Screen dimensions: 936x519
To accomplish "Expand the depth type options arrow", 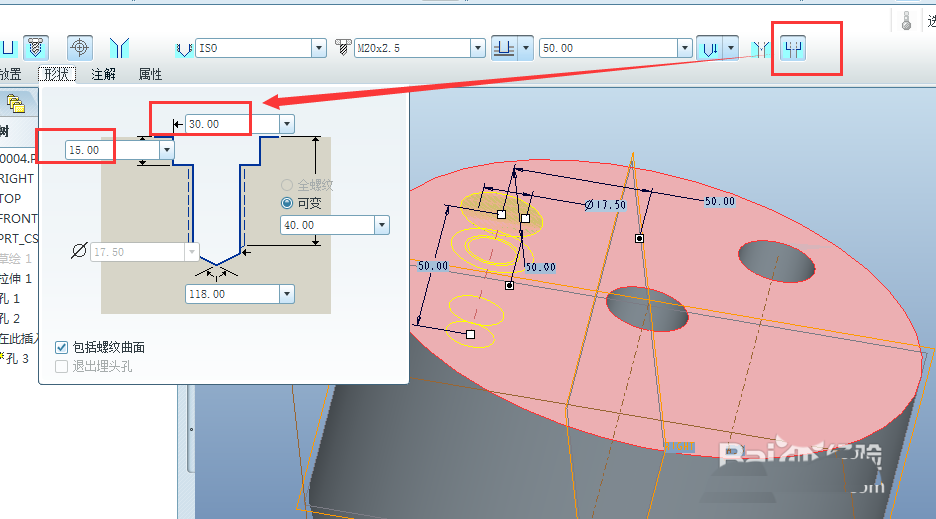I will tap(526, 48).
